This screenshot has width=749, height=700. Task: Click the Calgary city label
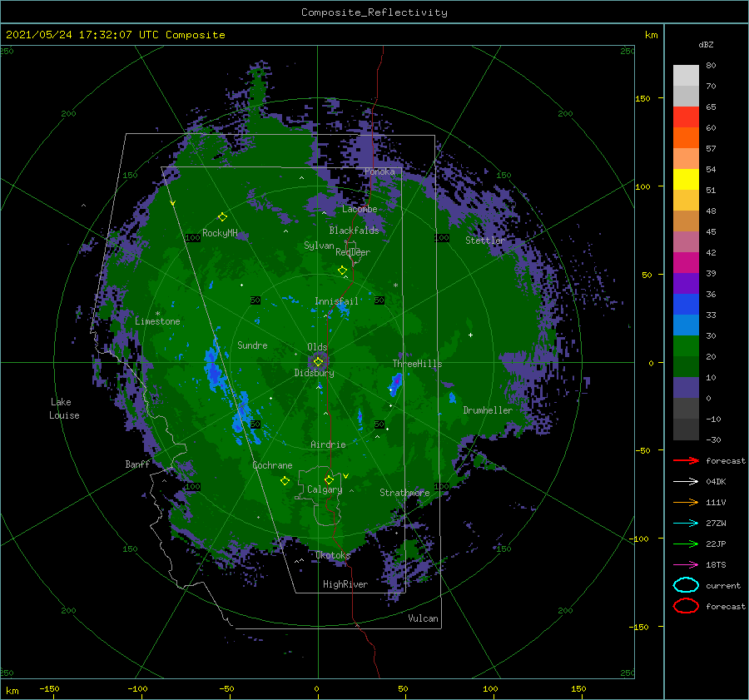click(325, 489)
